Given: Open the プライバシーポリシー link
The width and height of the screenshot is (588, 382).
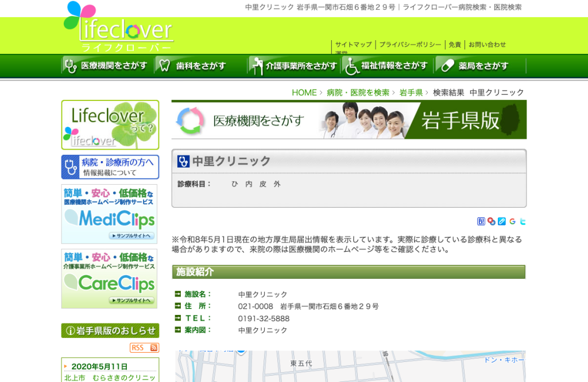Looking at the screenshot, I should pos(410,45).
